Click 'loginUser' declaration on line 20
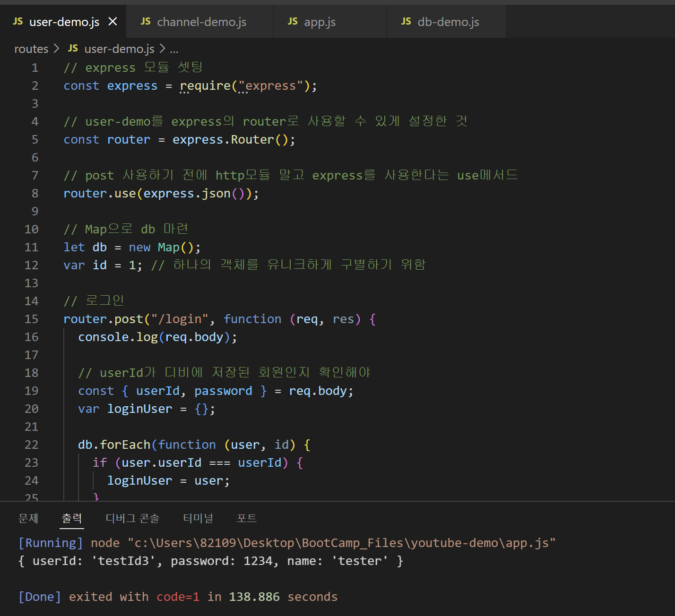 pos(139,409)
